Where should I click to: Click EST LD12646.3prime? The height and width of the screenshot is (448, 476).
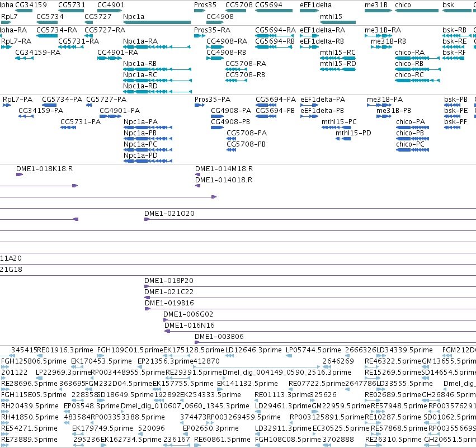pos(229,356)
